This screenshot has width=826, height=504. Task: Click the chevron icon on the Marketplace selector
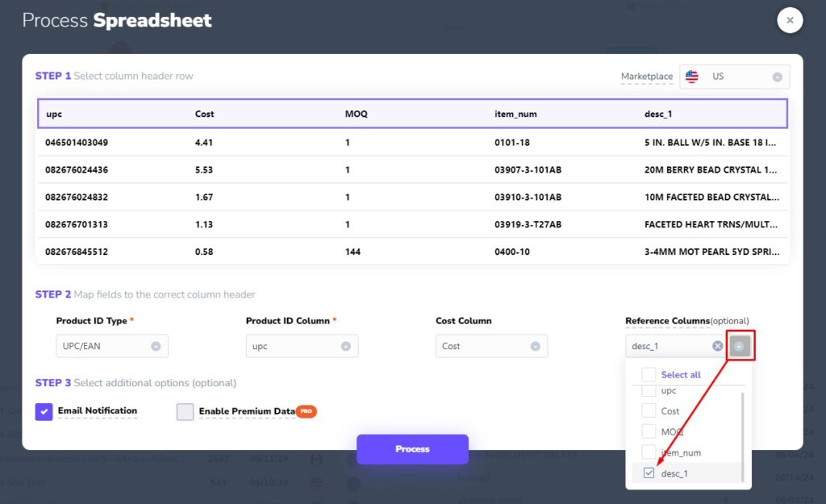point(779,77)
